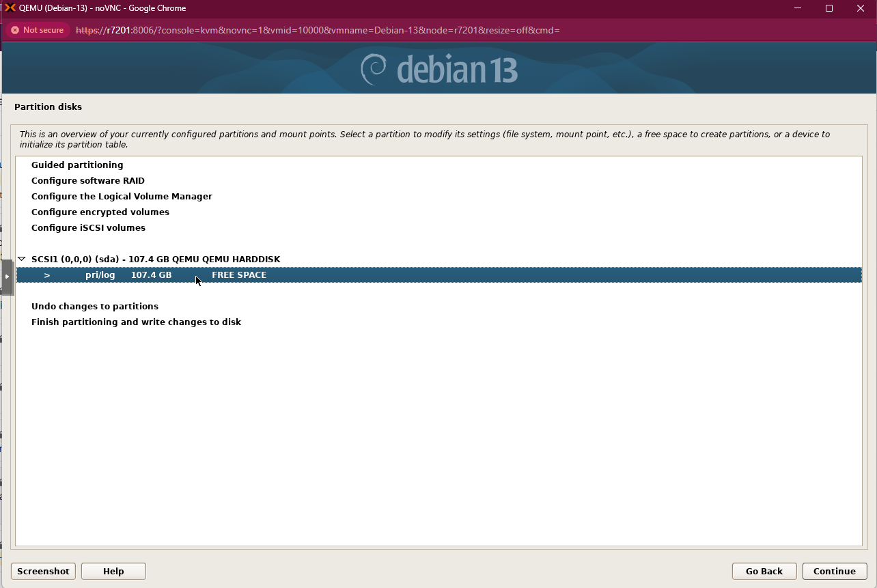
Task: Collapse the SCSI1 sda disk tree
Action: click(x=22, y=260)
